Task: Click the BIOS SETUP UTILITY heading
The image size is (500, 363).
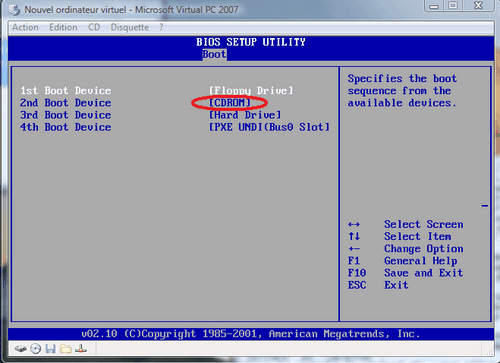Action: click(x=251, y=42)
